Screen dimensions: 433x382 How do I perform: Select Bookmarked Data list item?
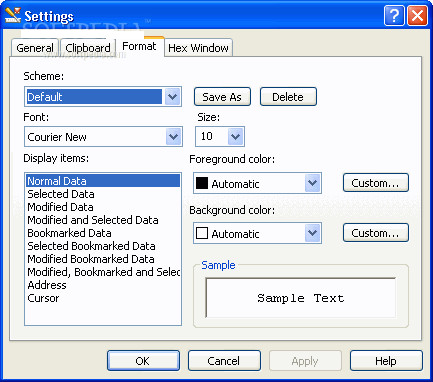(x=103, y=233)
